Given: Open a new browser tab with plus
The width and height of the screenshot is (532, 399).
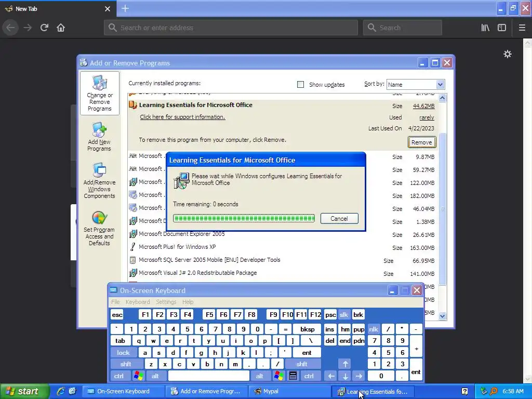Looking at the screenshot, I should point(125,8).
